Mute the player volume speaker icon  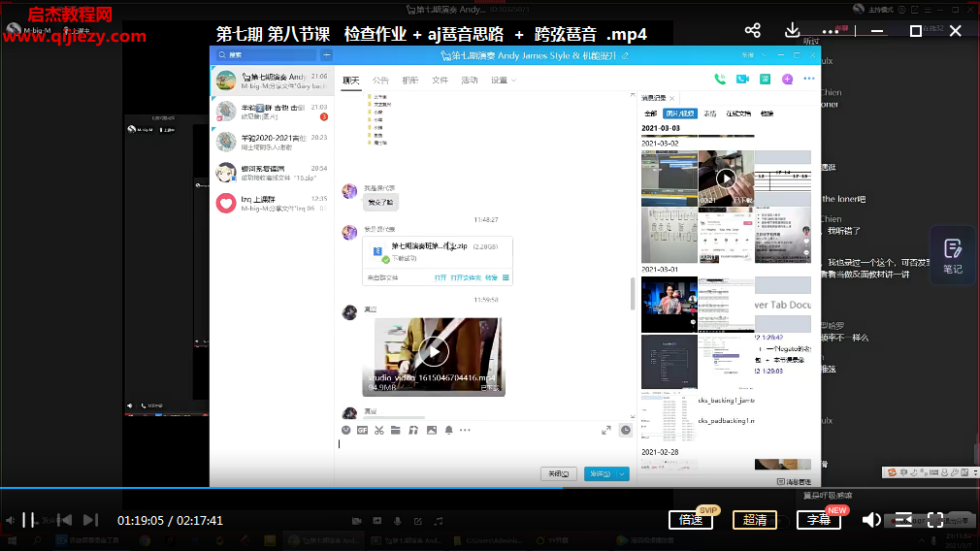click(871, 520)
